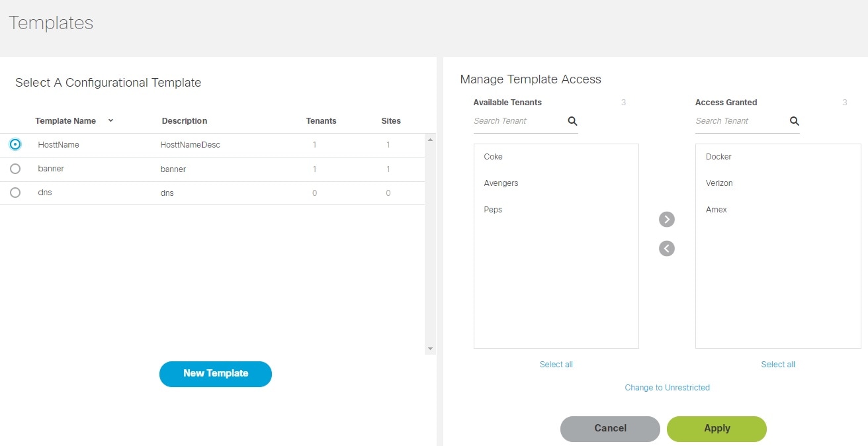Click Select all under Available Tenants
Screen dimensions: 868x446
(556, 364)
